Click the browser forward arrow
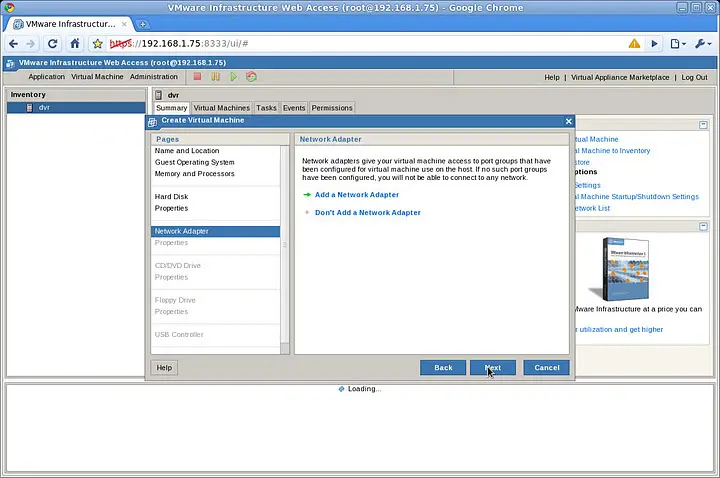The width and height of the screenshot is (720, 478). pyautogui.click(x=30, y=44)
